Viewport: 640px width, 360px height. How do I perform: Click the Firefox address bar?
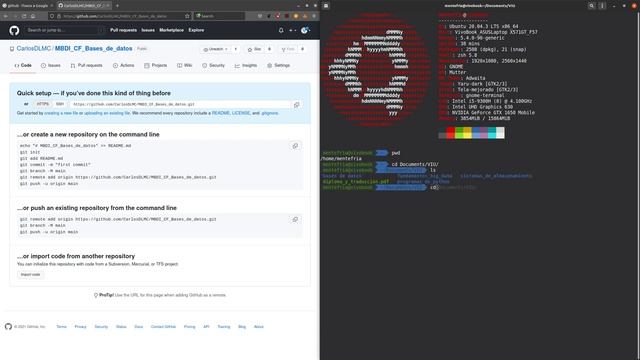(x=120, y=16)
